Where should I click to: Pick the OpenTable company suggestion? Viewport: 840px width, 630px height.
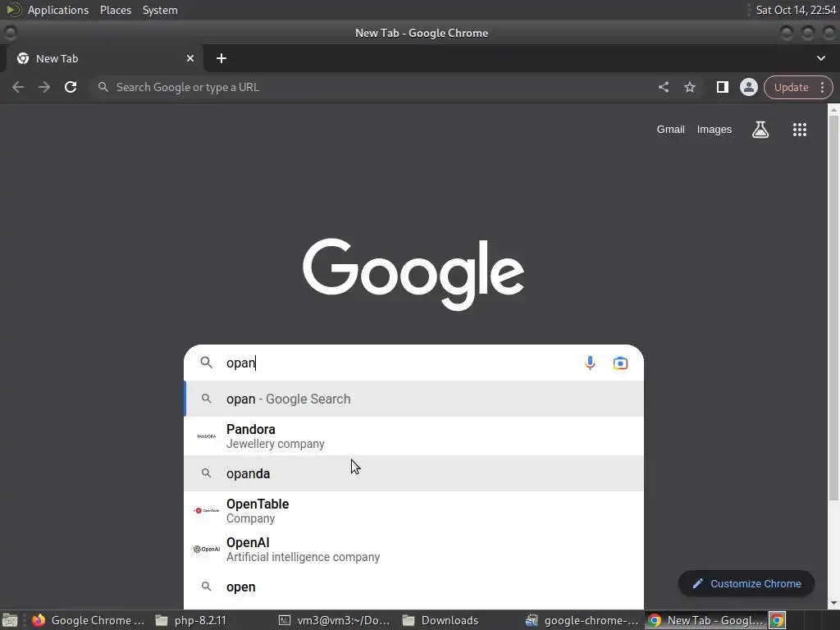(413, 510)
